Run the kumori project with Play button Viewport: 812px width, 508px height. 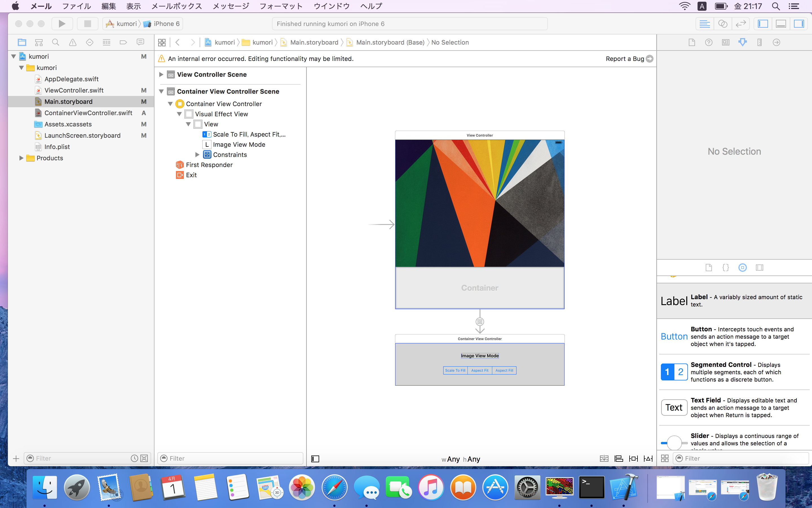pyautogui.click(x=62, y=24)
